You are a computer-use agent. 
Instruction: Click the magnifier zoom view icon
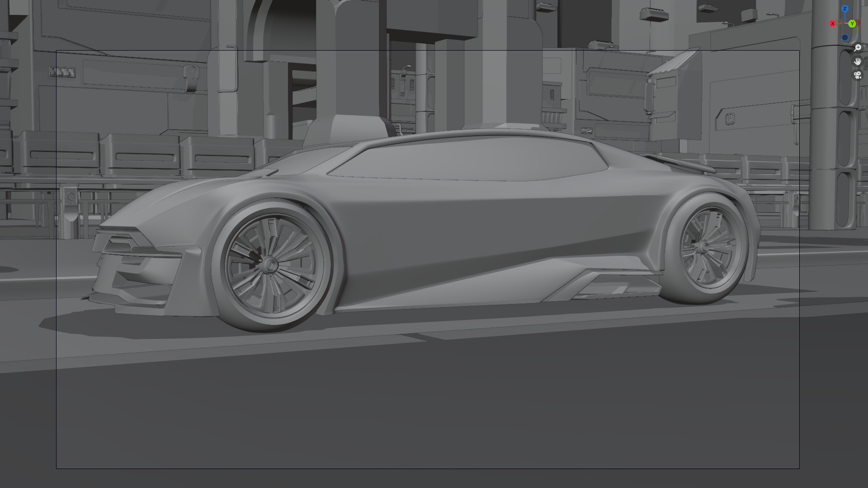point(858,47)
